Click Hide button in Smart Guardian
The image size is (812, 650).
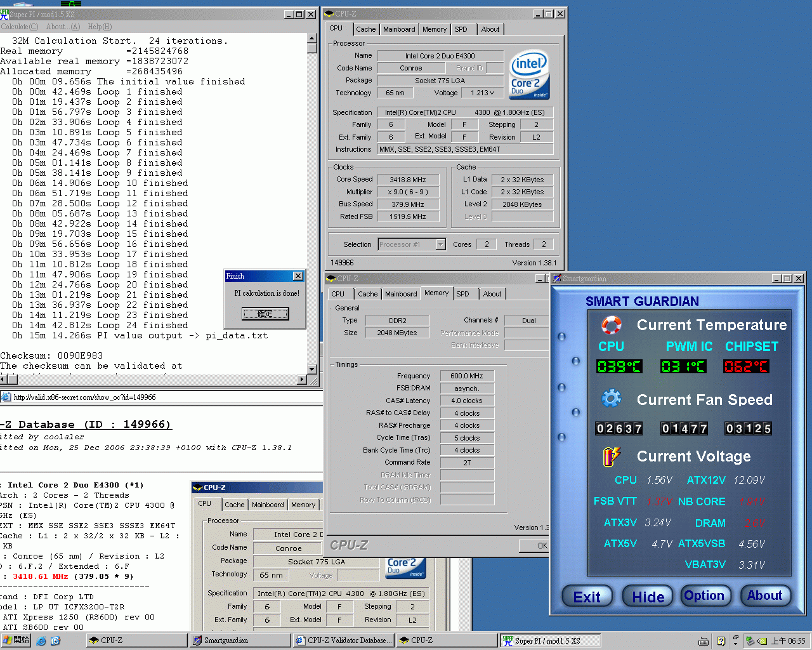tap(648, 597)
